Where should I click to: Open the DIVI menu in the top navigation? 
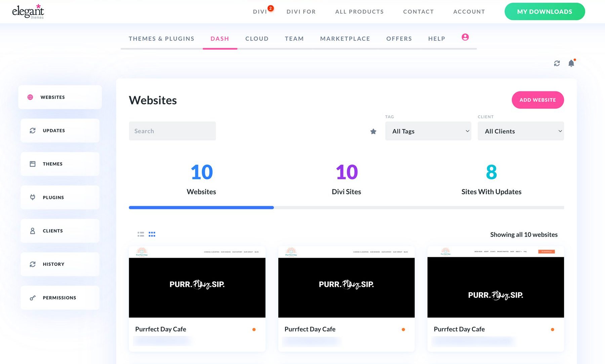coord(260,11)
